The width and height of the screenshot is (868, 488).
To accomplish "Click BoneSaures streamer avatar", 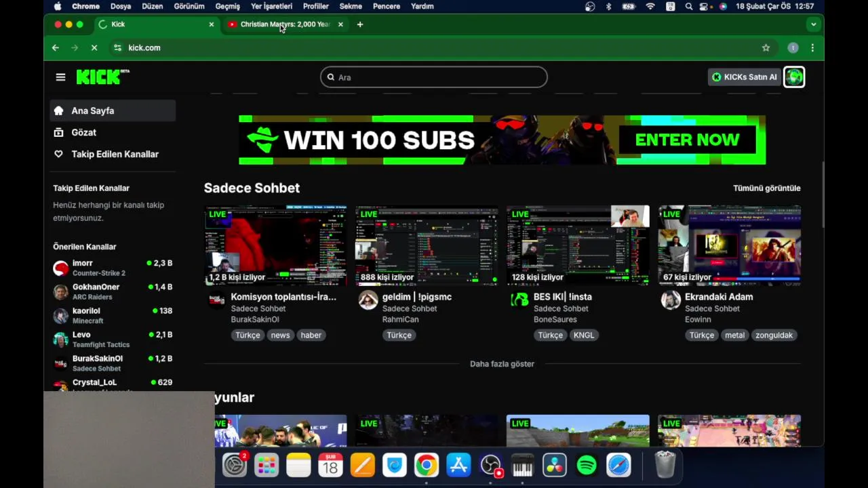I will (x=519, y=300).
